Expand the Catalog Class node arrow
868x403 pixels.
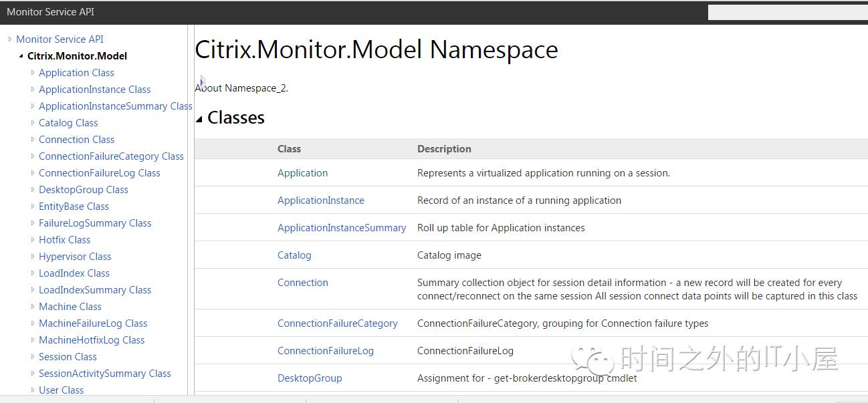[x=33, y=123]
